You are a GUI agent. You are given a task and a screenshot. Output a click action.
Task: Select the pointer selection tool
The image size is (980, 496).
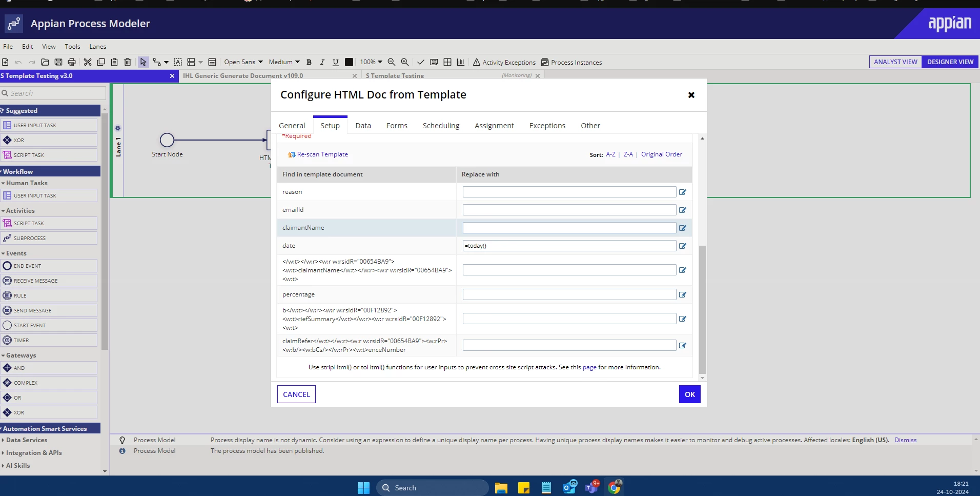(x=143, y=62)
